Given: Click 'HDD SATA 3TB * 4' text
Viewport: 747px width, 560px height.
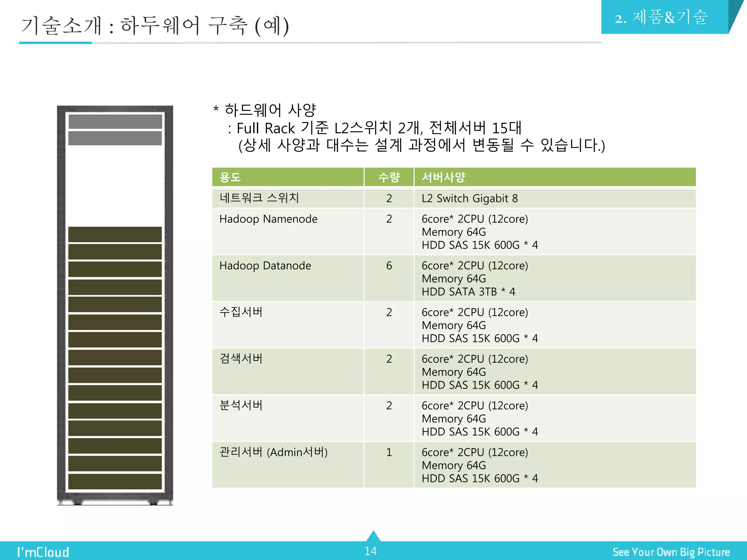Looking at the screenshot, I should pyautogui.click(x=468, y=292).
